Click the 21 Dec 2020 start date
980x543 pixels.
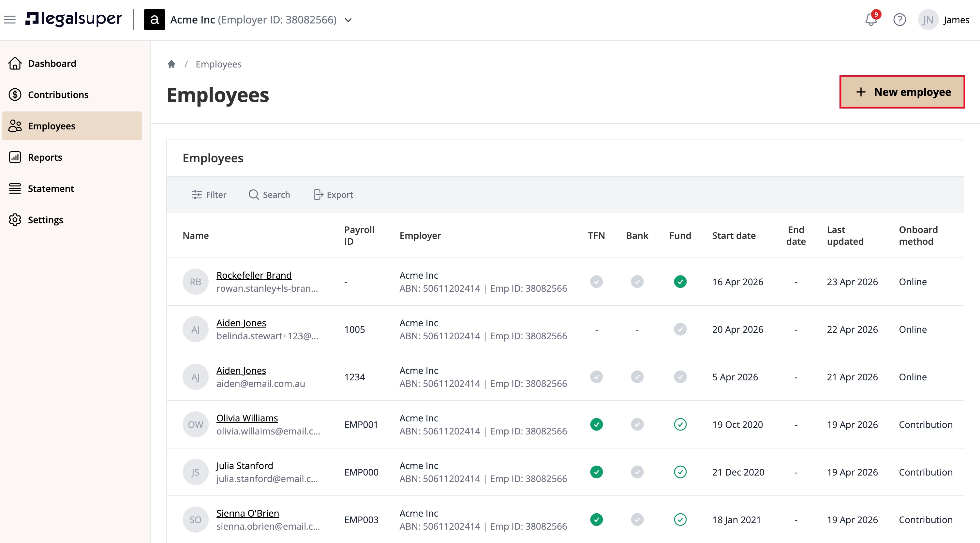738,472
